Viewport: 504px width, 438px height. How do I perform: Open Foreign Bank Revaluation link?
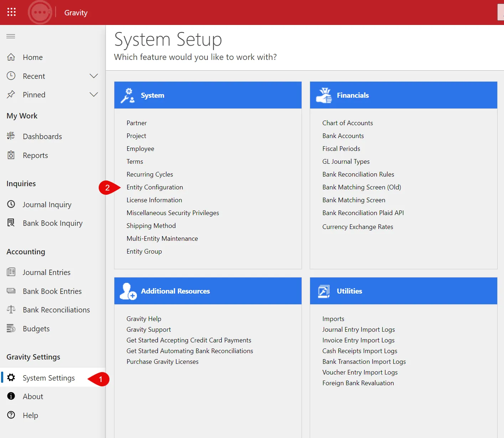pos(358,383)
